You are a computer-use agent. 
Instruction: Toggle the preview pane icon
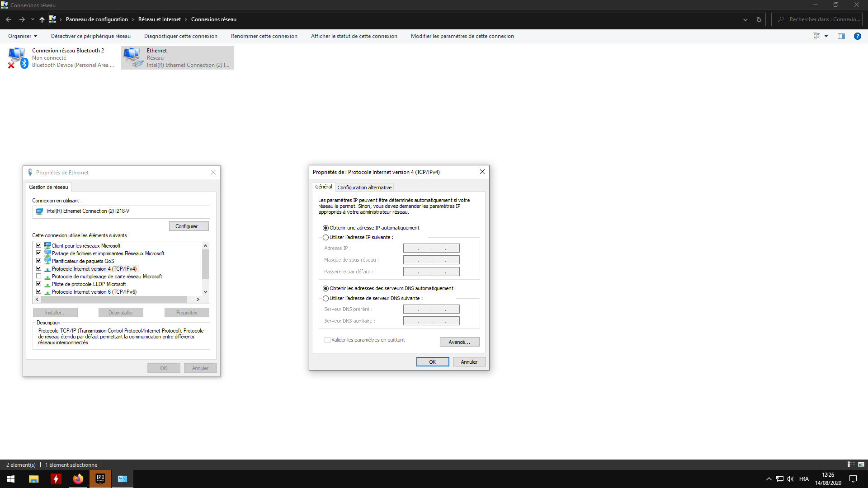point(841,36)
